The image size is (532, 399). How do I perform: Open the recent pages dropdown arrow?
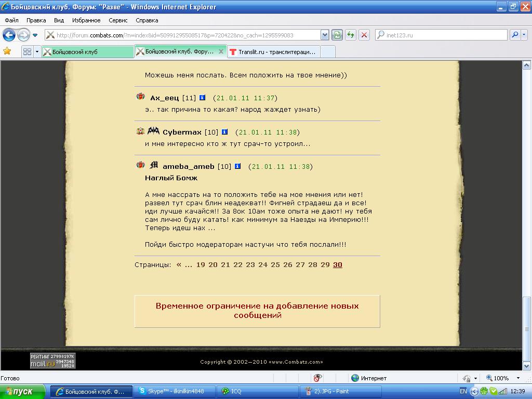pyautogui.click(x=35, y=35)
